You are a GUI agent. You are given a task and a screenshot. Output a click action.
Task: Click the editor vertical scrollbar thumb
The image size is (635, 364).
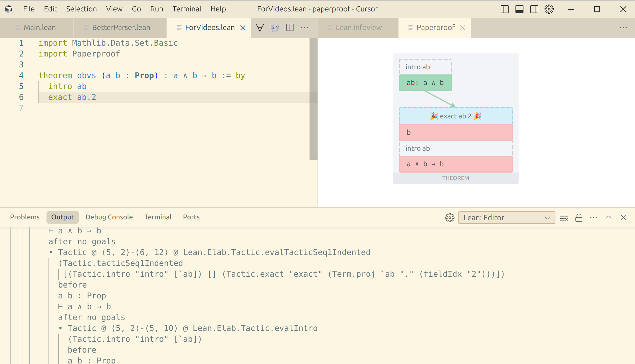click(313, 98)
